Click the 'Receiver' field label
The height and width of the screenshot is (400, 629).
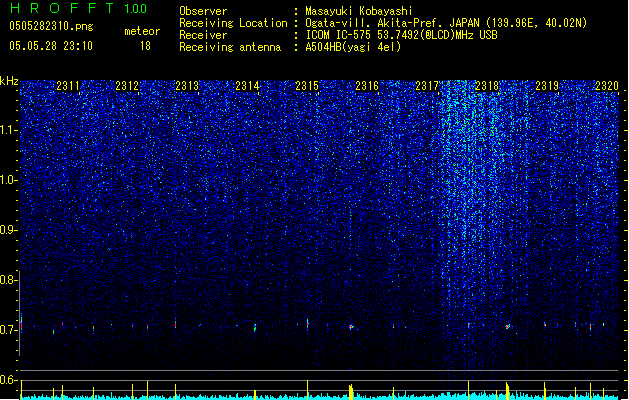coord(203,35)
